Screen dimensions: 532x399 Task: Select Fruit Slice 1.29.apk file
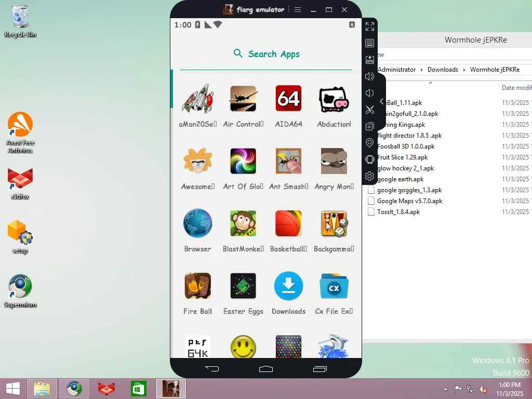[403, 157]
